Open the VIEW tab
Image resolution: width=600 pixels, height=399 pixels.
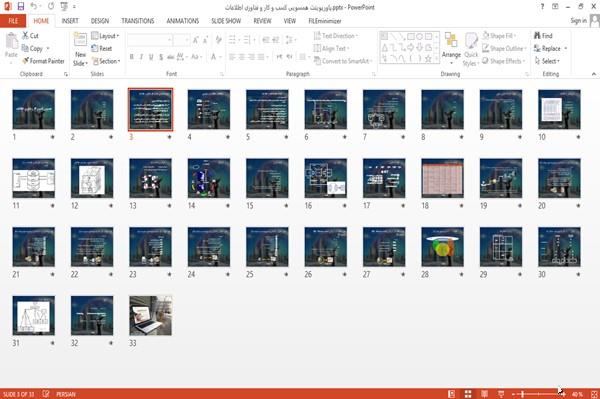pyautogui.click(x=290, y=21)
